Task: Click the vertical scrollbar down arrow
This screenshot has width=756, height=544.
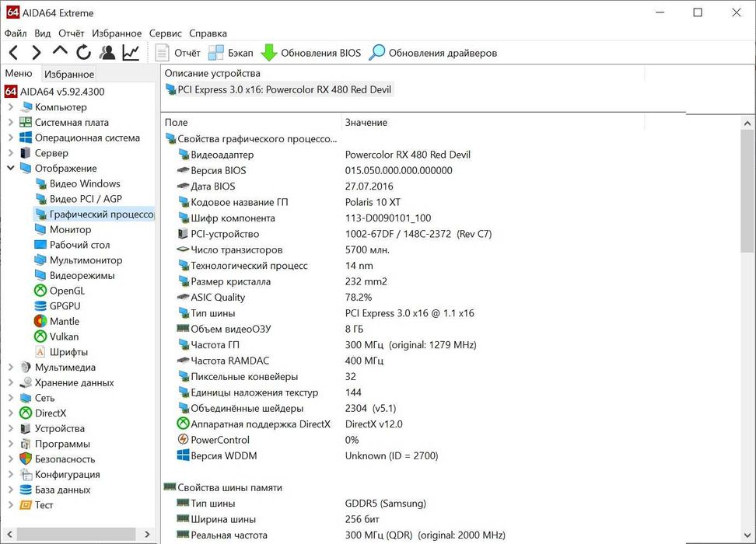Action: tap(747, 535)
